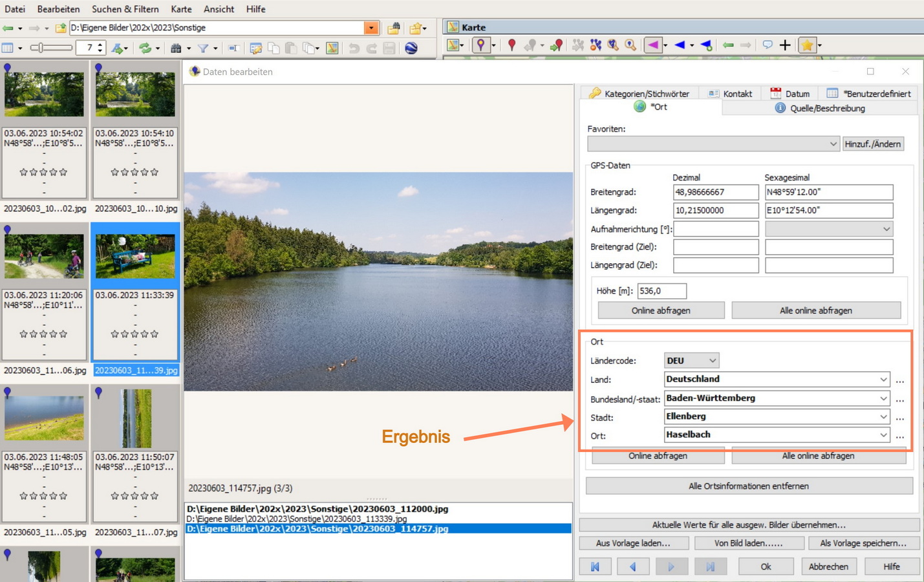
Task: Open the yellow star favorites in Karte toolbar
Action: [x=807, y=45]
